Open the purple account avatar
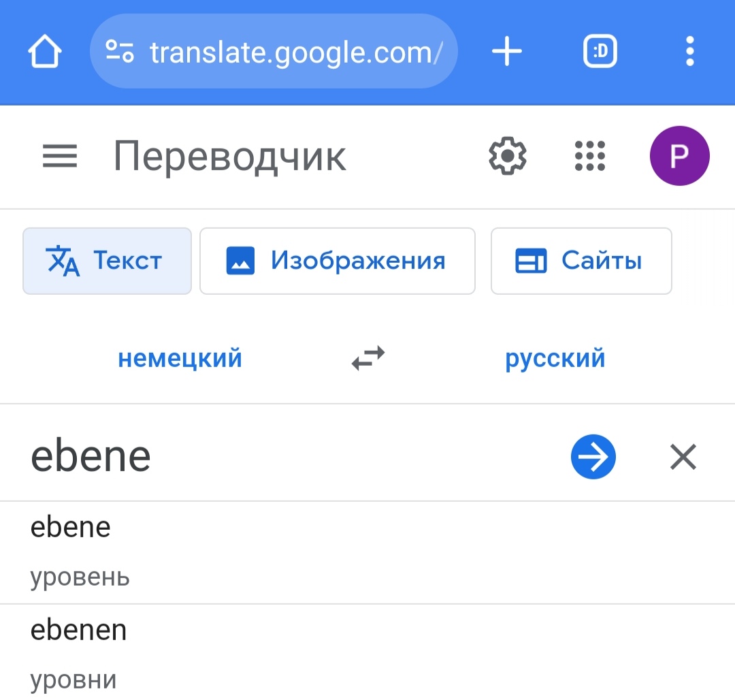 679,157
